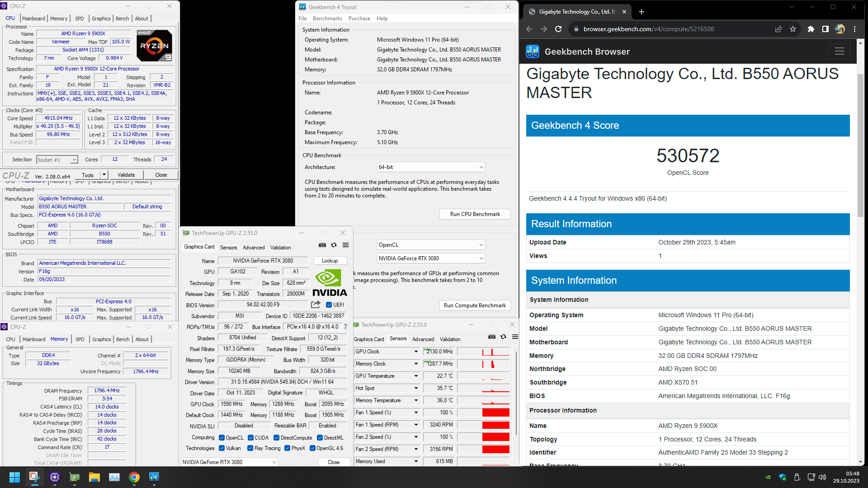Toggle OpenGL 4.6 checkbox

(x=312, y=448)
